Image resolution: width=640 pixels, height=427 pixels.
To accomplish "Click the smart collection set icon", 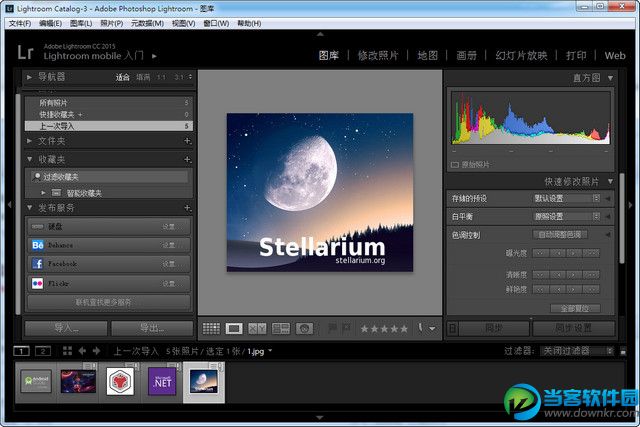I will click(x=56, y=193).
